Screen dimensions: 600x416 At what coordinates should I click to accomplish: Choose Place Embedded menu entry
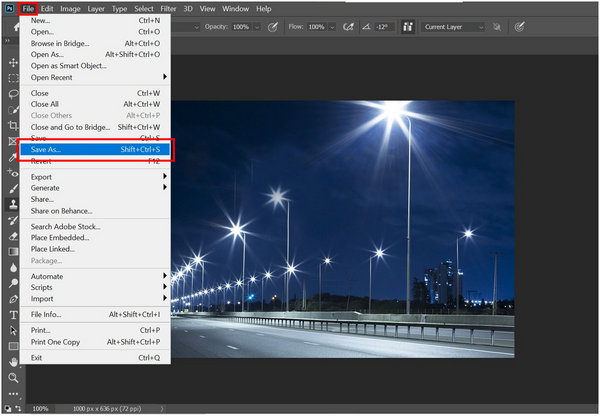(x=95, y=238)
